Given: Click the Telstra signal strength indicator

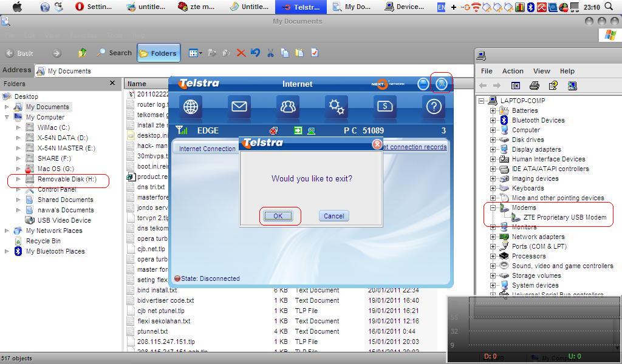Looking at the screenshot, I should click(181, 130).
